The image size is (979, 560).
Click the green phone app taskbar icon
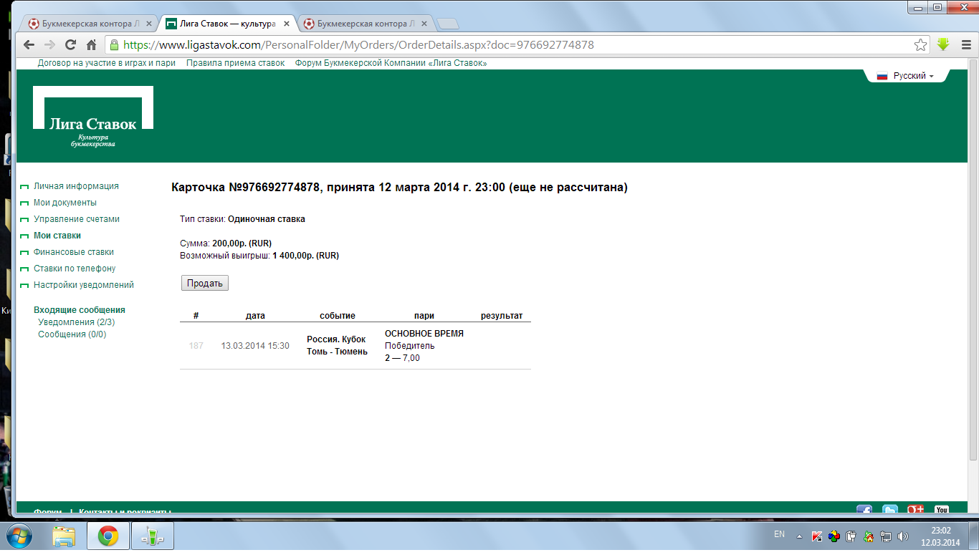(x=152, y=536)
